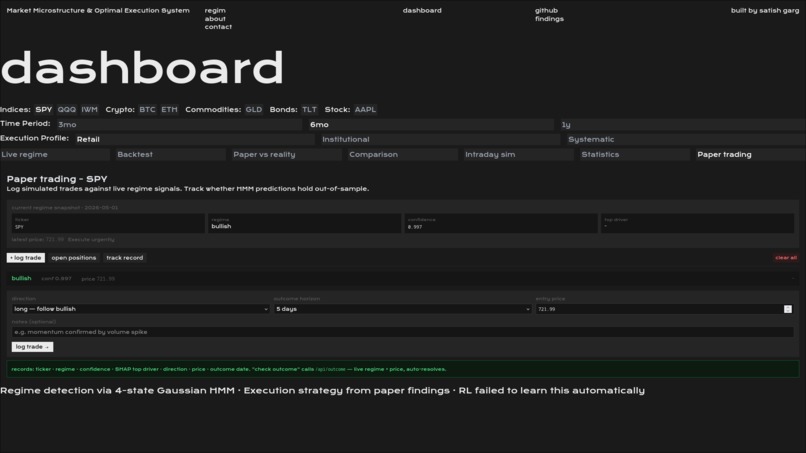The image size is (806, 453).
Task: Open the dashboard navigation link
Action: pos(422,10)
